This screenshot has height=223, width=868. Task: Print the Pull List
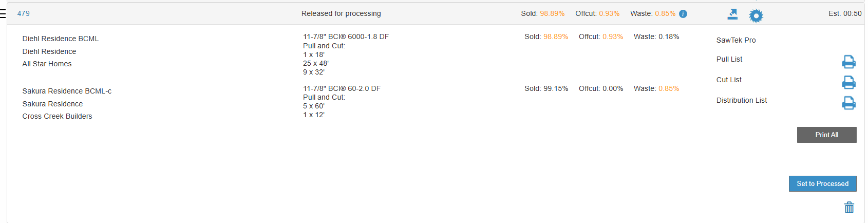pyautogui.click(x=848, y=62)
